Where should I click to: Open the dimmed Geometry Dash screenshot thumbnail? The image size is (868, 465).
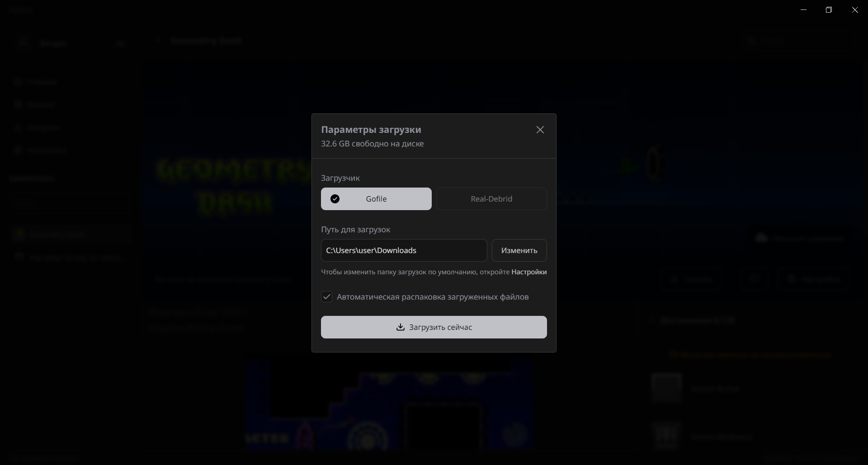(389, 404)
